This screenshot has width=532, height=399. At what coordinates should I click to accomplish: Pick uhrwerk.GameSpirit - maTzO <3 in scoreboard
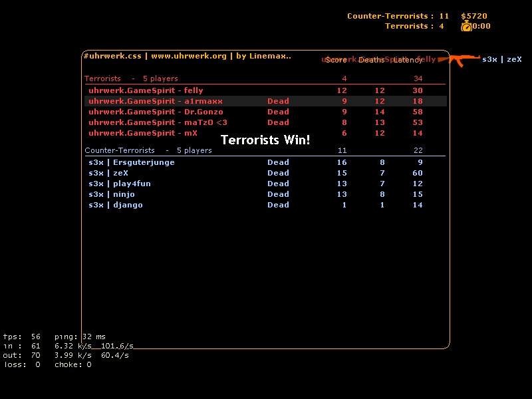click(158, 122)
